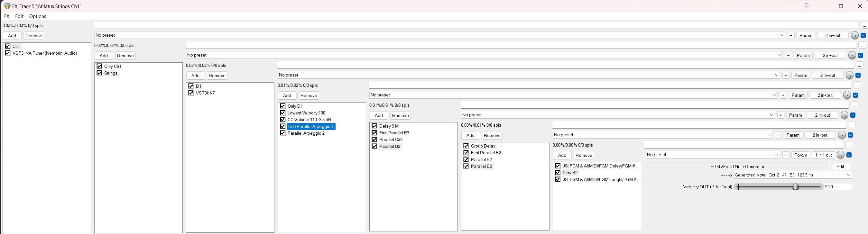Select Parallel Arpeggio 2 entry
868x234 pixels.
pos(306,133)
